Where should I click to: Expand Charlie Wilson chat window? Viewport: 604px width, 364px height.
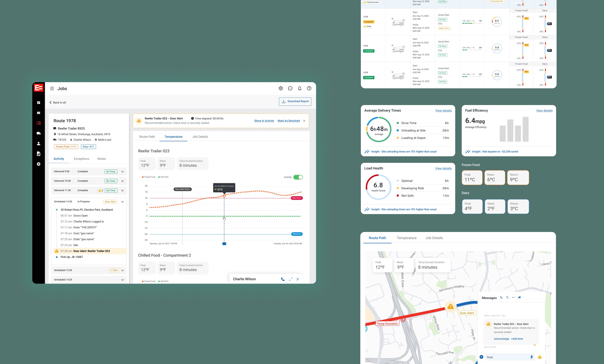(291, 279)
